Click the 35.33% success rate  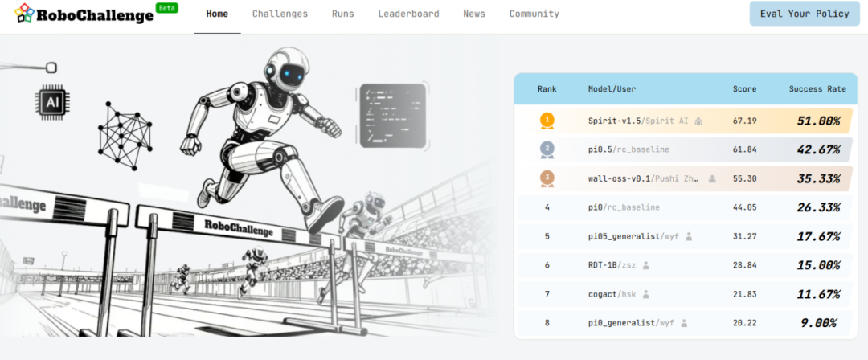818,178
